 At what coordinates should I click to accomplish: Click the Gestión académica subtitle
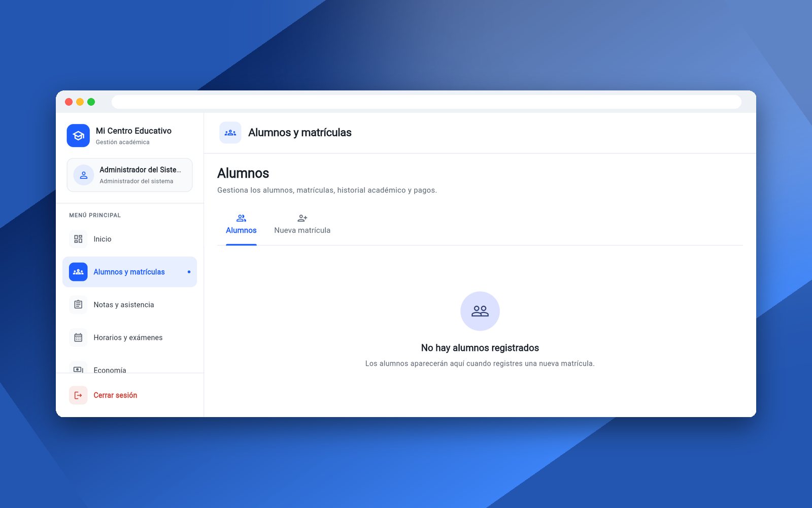[x=123, y=142]
